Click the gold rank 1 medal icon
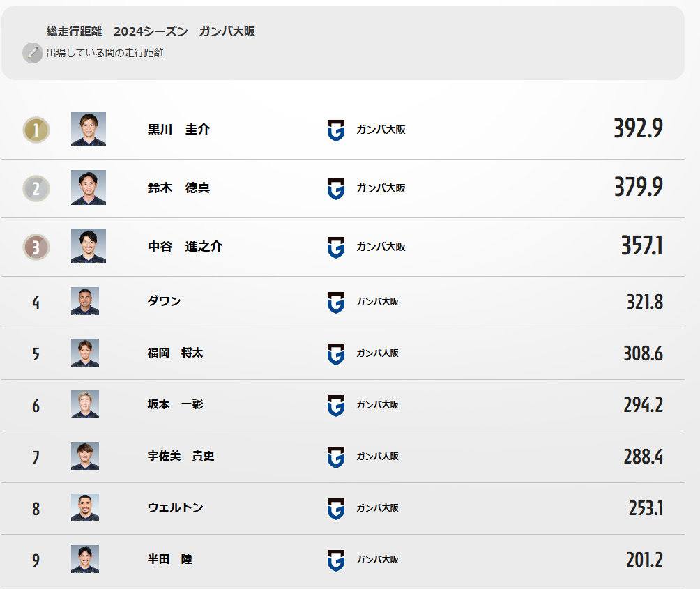This screenshot has height=589, width=700. [x=36, y=130]
